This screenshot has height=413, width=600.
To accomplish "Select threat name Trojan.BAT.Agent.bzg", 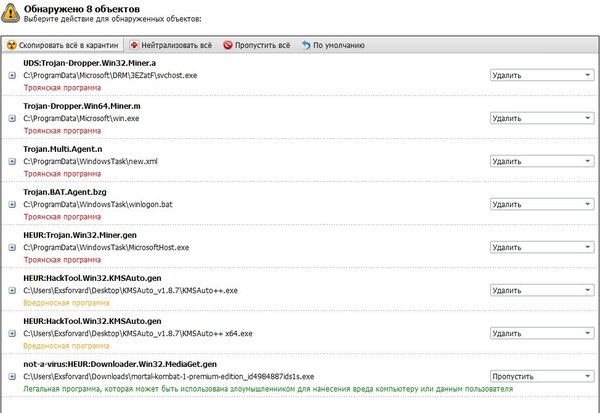I will (65, 192).
